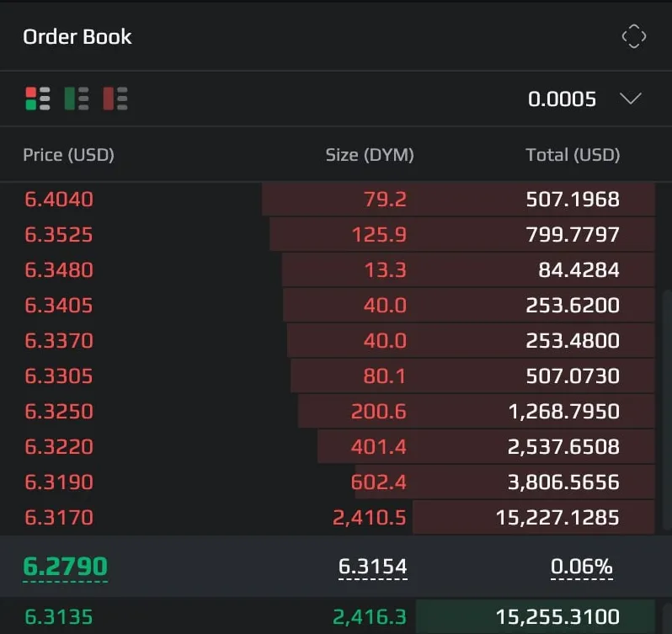Click the expand order book fullscreen icon
672x634 pixels.
[633, 37]
